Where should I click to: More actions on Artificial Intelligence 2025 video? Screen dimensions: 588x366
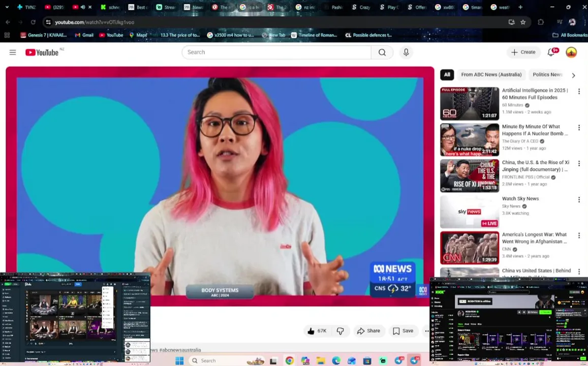(x=579, y=91)
